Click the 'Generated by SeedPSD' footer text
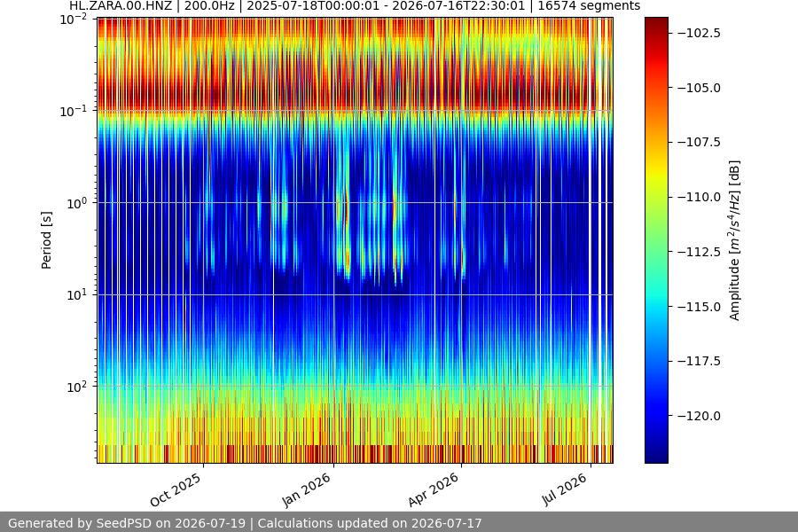798x532 pixels. (x=80, y=523)
